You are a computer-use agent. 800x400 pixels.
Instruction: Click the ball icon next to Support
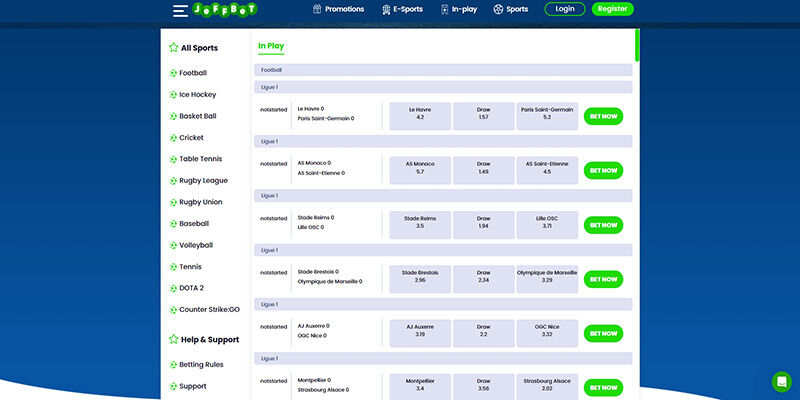173,386
